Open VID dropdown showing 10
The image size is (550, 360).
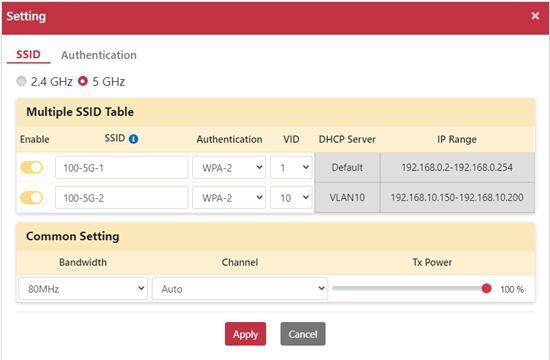coord(291,198)
